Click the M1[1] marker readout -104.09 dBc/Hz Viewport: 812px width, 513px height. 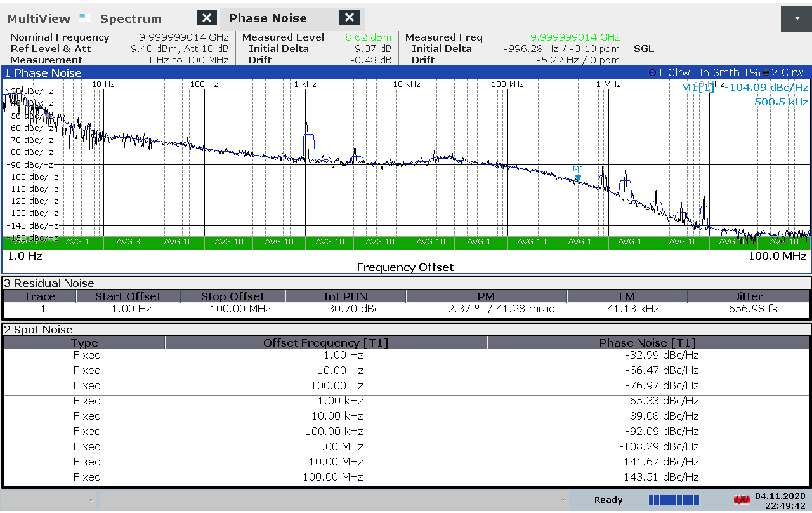pyautogui.click(x=745, y=88)
